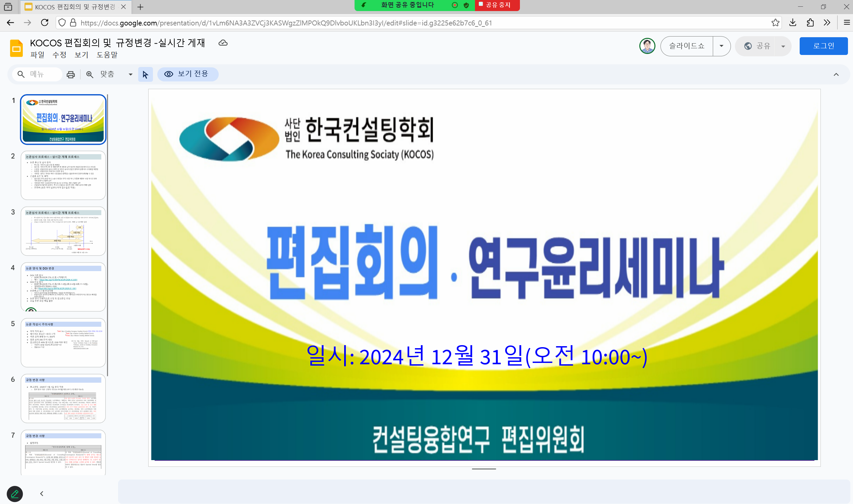Click the blue 로그인 button
The height and width of the screenshot is (504, 853).
[x=824, y=46]
